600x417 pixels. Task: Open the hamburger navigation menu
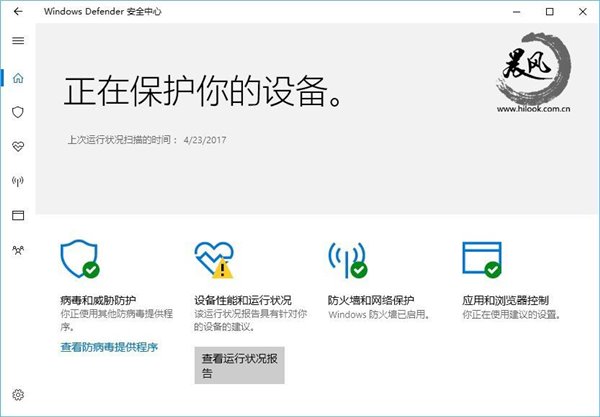pos(18,41)
